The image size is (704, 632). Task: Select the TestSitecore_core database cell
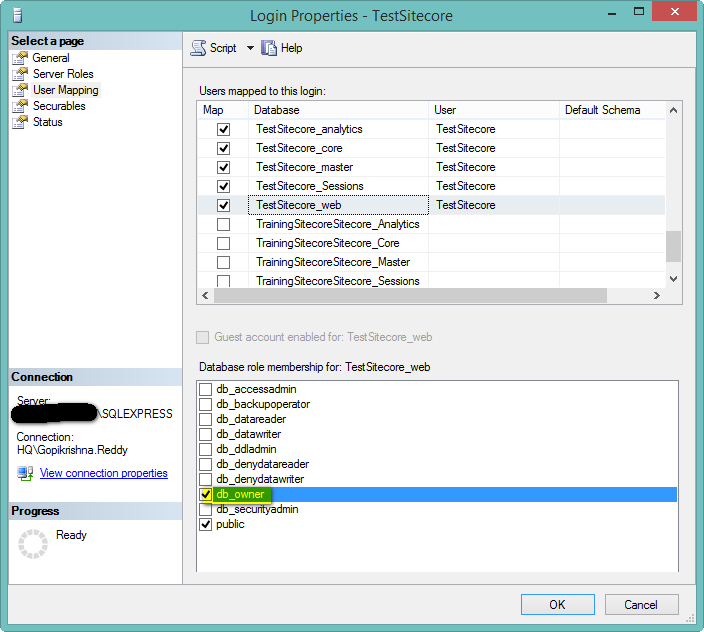[338, 148]
